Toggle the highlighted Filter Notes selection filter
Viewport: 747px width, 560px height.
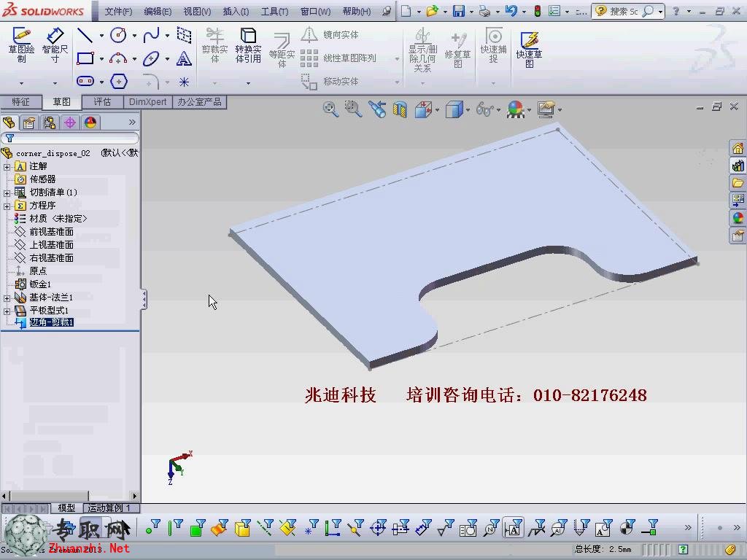513,528
